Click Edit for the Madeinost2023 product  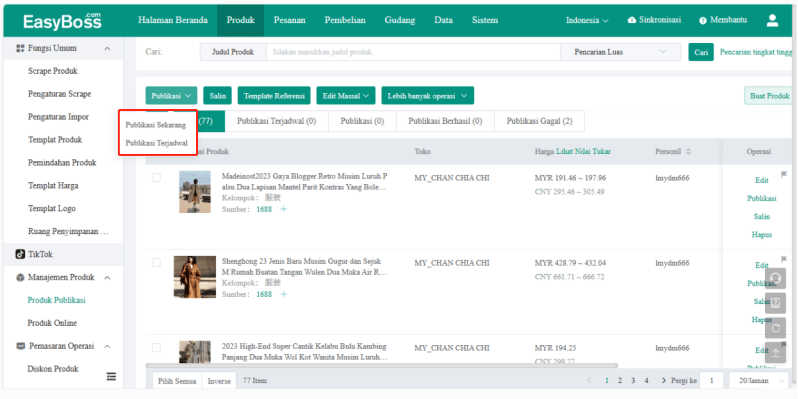762,180
